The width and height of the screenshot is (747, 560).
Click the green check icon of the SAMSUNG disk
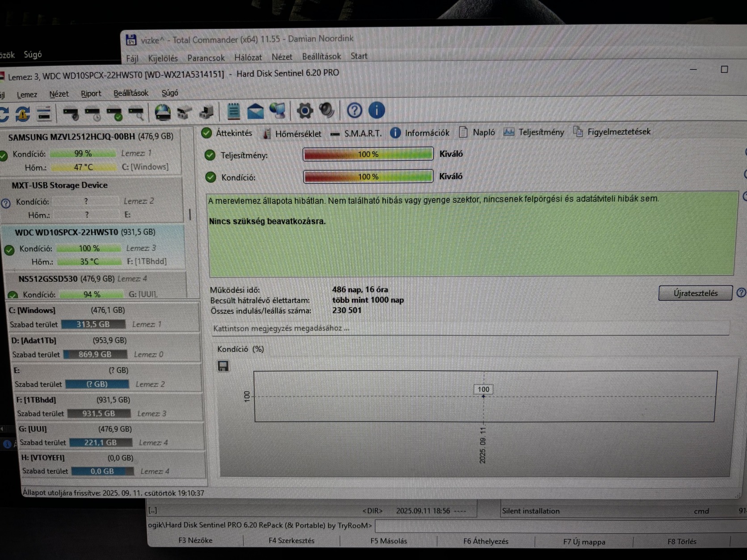(x=4, y=155)
